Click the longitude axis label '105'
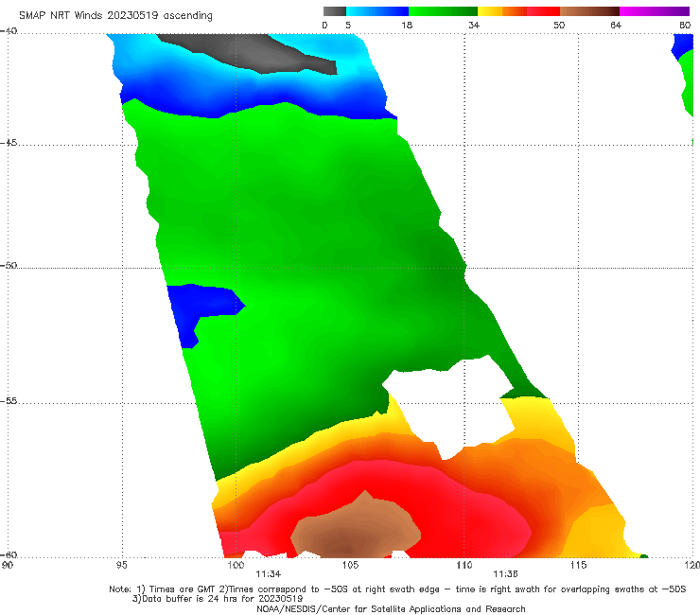 tap(350, 566)
